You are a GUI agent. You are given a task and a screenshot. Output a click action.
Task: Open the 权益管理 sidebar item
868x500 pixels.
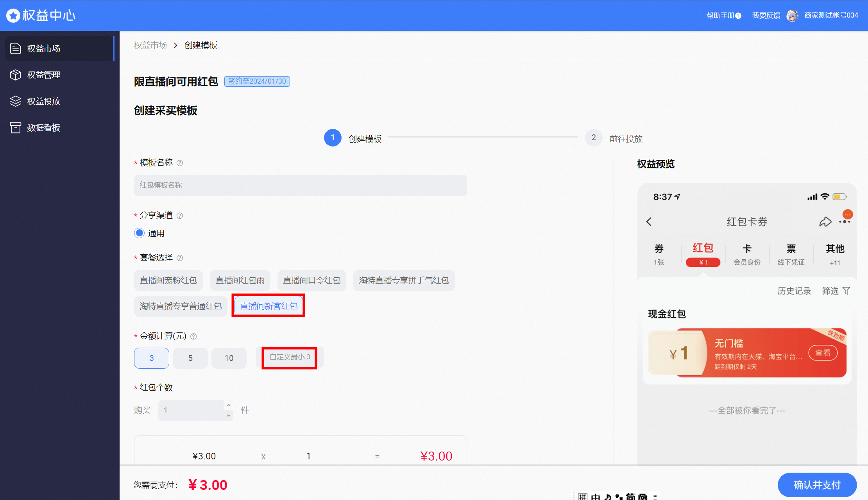pyautogui.click(x=59, y=75)
